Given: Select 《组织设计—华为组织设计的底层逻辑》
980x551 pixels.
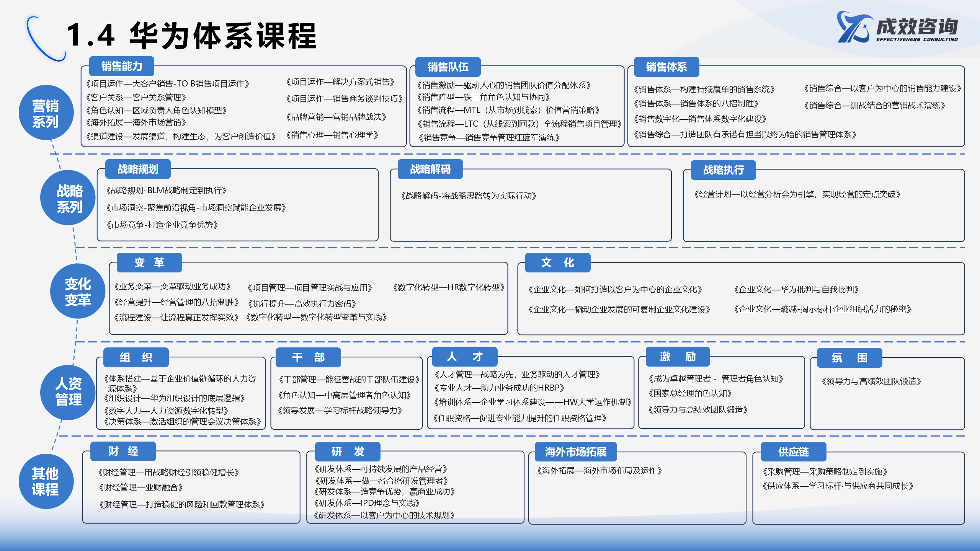Looking at the screenshot, I should tap(175, 398).
